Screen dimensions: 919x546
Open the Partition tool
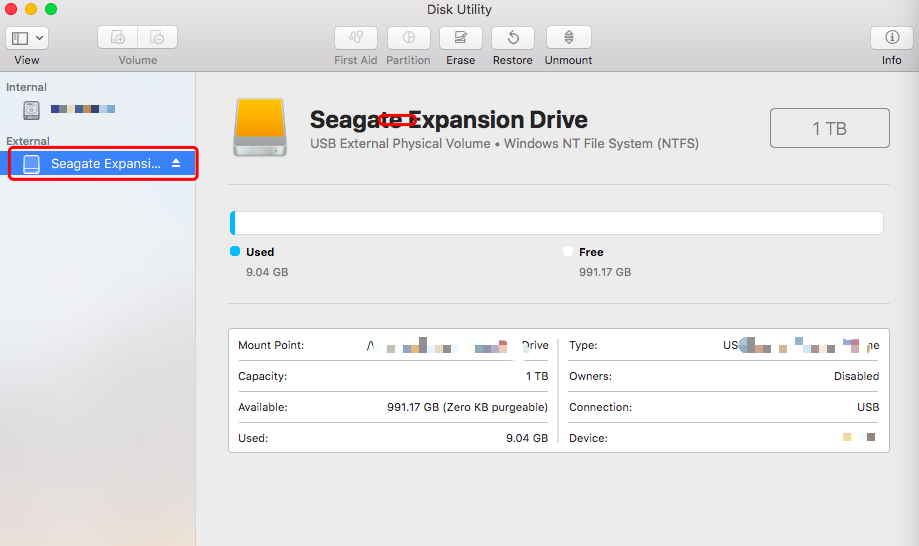pyautogui.click(x=409, y=38)
